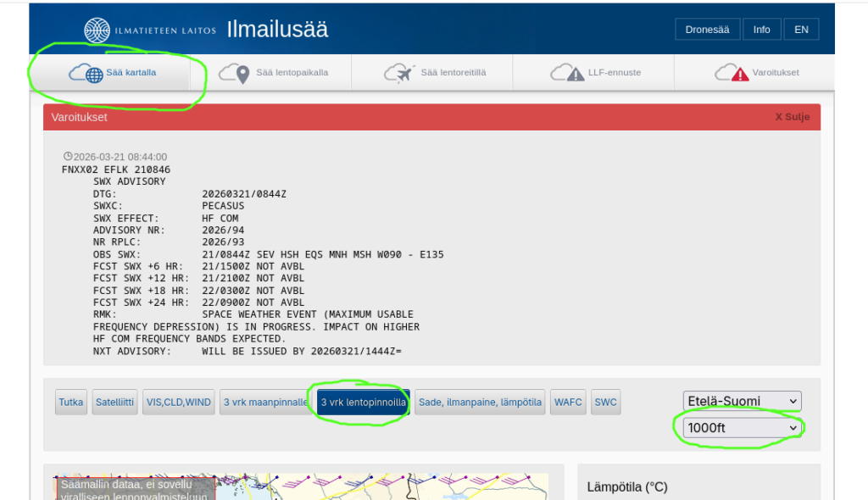The image size is (868, 500).
Task: Open the Dronesää page button
Action: click(x=707, y=30)
